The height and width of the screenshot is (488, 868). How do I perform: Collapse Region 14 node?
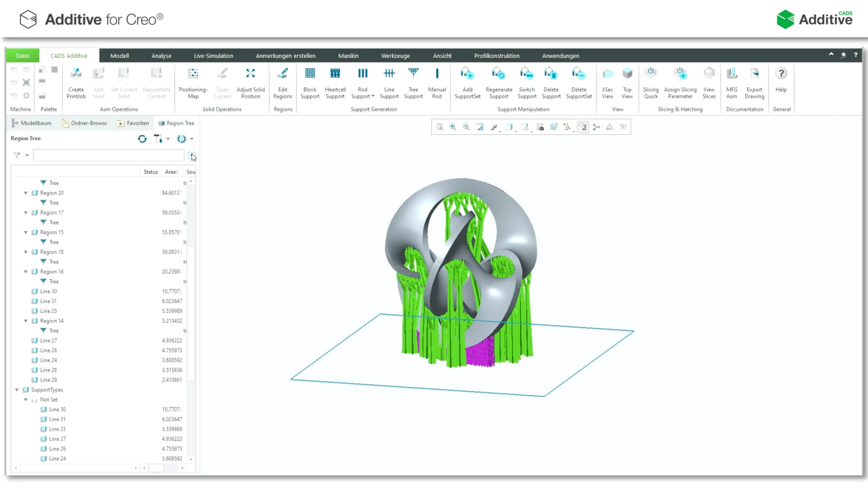26,321
